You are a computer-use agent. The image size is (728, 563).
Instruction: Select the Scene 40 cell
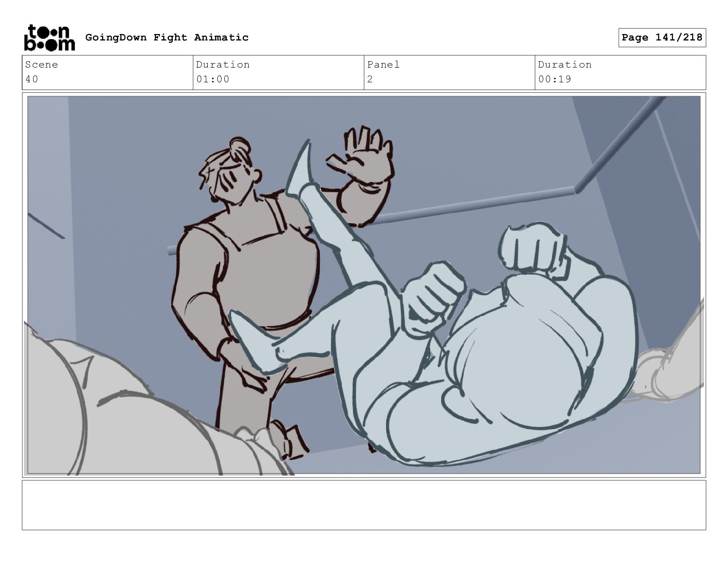click(108, 72)
